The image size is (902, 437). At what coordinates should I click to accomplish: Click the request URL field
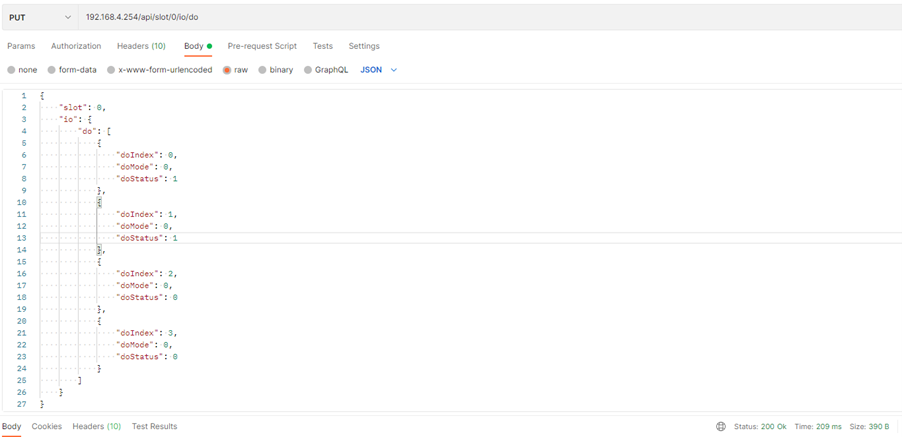490,17
